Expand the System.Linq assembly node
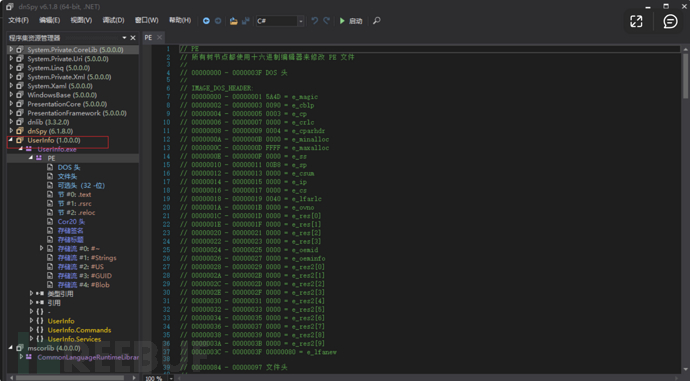690x381 pixels. [11, 68]
